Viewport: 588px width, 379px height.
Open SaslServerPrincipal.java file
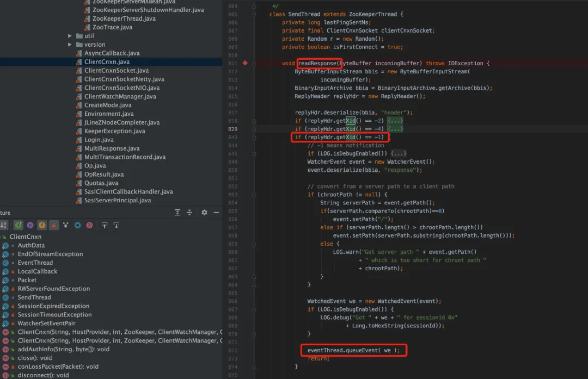[x=118, y=200]
